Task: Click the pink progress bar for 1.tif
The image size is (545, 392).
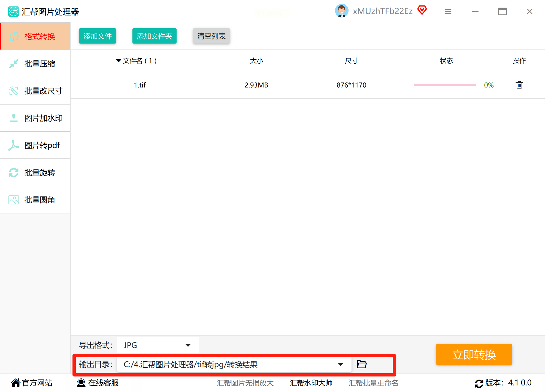Action: click(x=444, y=85)
